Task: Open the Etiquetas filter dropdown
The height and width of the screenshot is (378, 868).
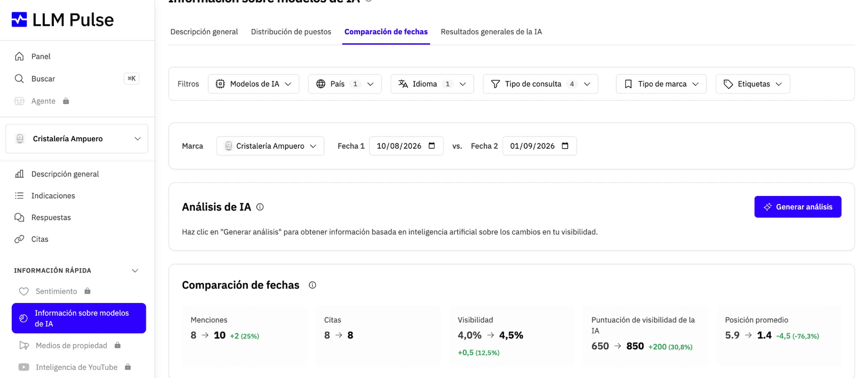Action: [x=753, y=84]
